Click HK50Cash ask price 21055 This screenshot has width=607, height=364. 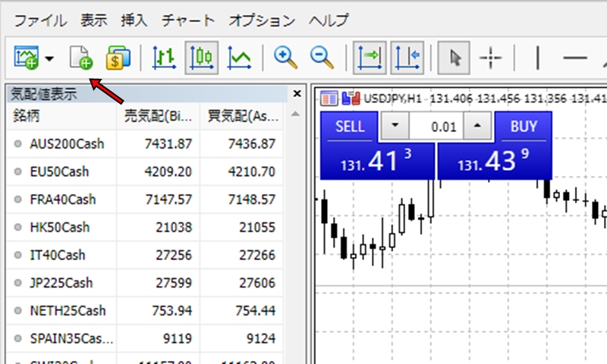click(x=257, y=227)
